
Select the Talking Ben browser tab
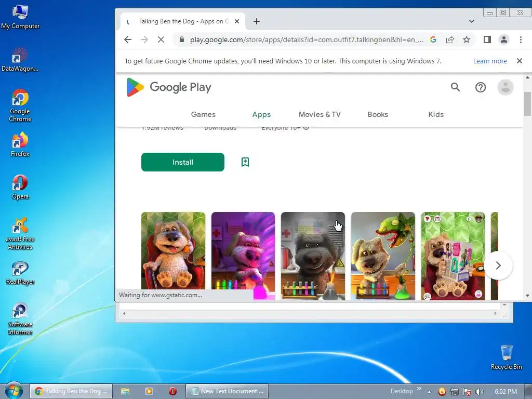(x=182, y=21)
